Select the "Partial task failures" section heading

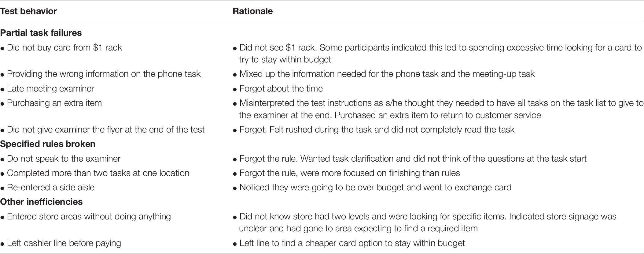(41, 33)
